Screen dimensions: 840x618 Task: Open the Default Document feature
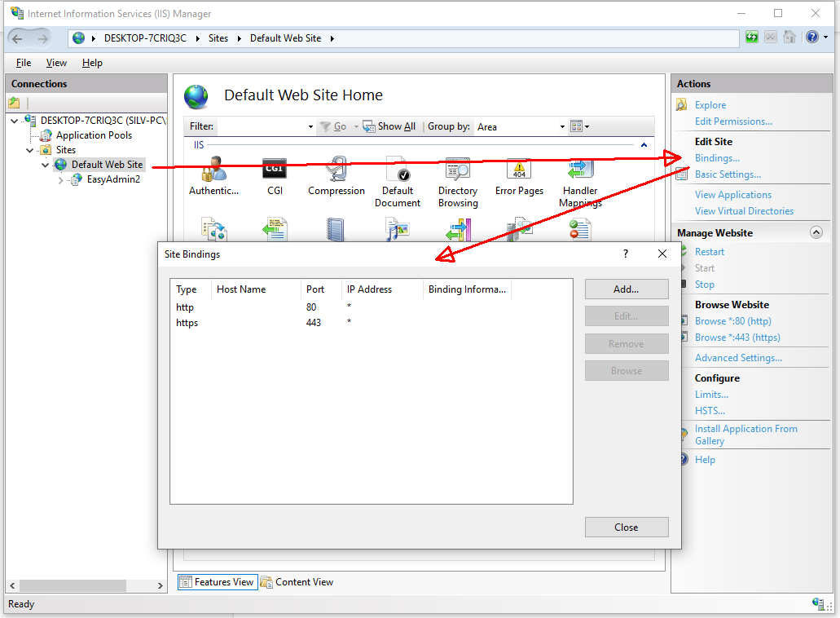398,171
